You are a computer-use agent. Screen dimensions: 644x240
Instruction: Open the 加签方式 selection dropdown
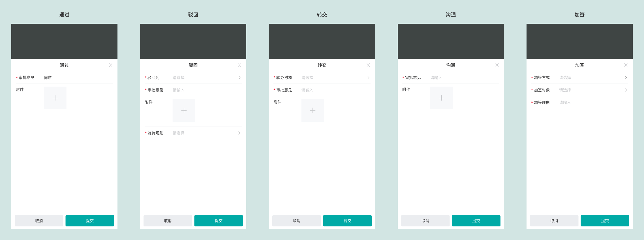[x=592, y=78]
